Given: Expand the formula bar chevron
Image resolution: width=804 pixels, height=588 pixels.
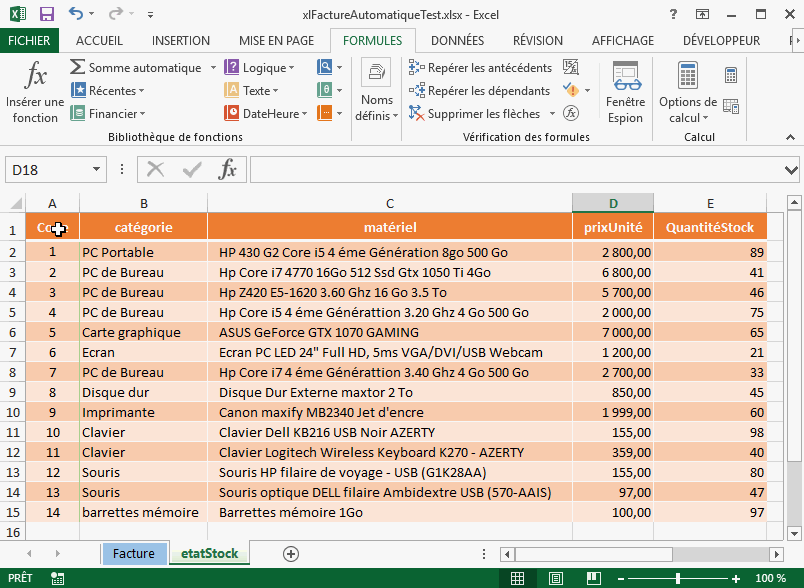Looking at the screenshot, I should click(x=791, y=170).
